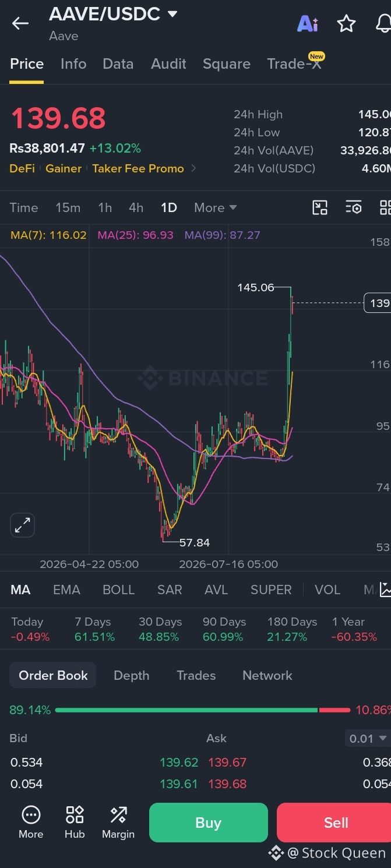Open the AI assistant icon
Viewport: 391px width, 868px height.
click(x=307, y=23)
